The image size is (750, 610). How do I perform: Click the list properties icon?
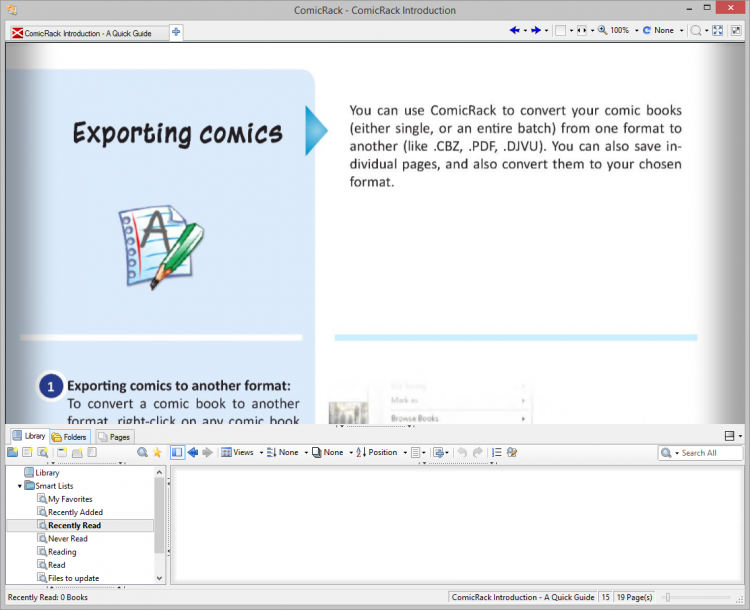click(x=92, y=452)
